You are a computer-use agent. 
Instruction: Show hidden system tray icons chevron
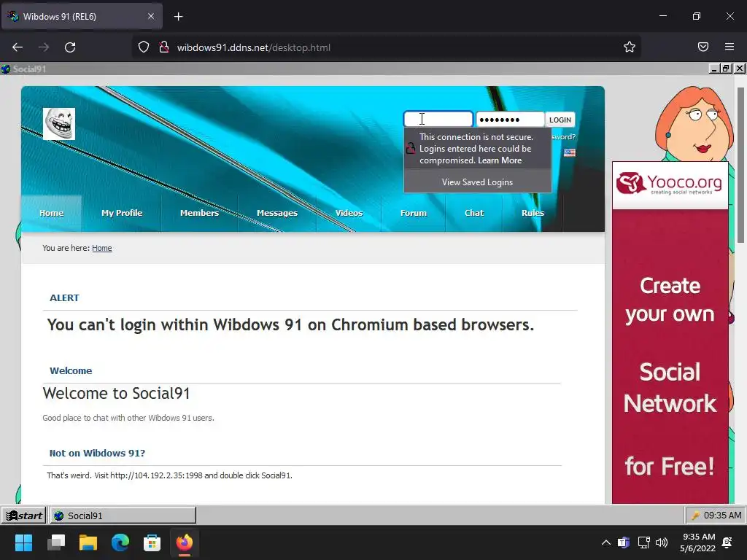point(606,542)
